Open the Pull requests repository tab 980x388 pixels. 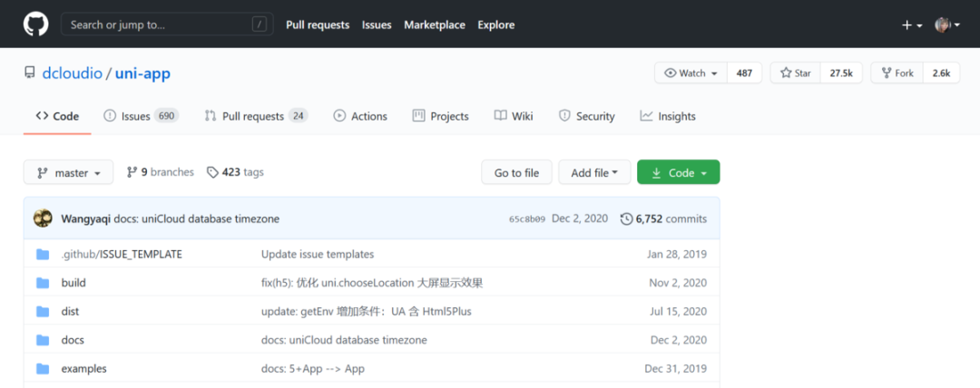pos(255,116)
